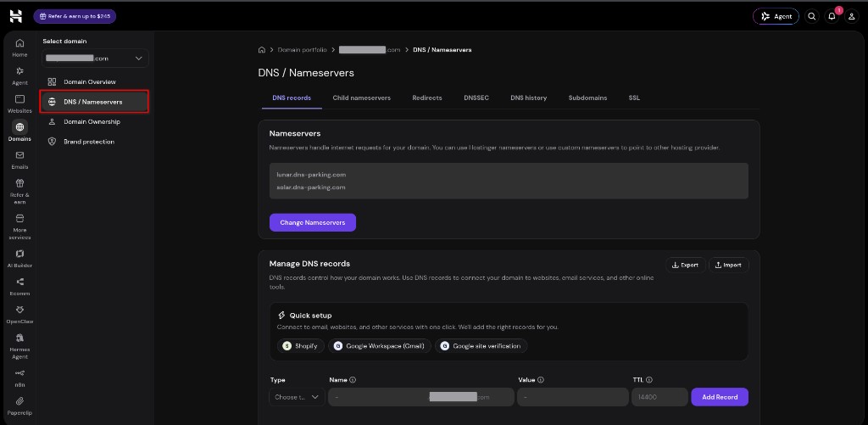Screen dimensions: 868x425
Task: Open OpenClaw in sidebar
Action: pos(20,314)
